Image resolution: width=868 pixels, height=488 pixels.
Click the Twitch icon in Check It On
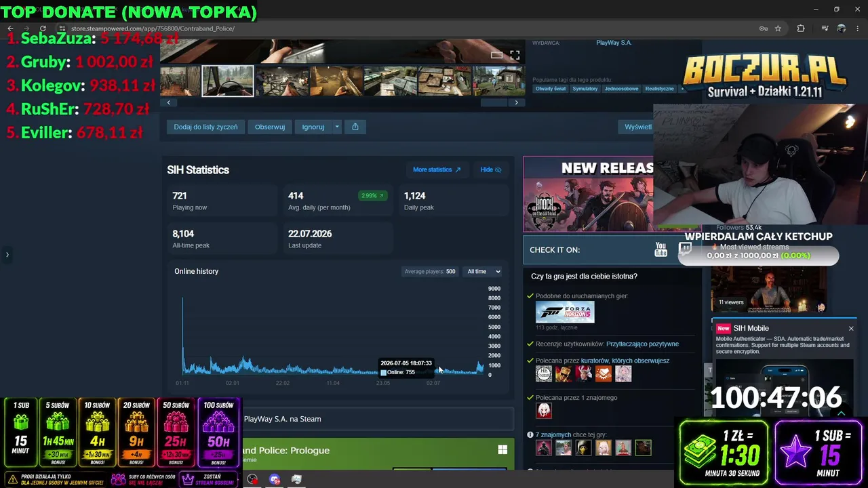pyautogui.click(x=685, y=249)
